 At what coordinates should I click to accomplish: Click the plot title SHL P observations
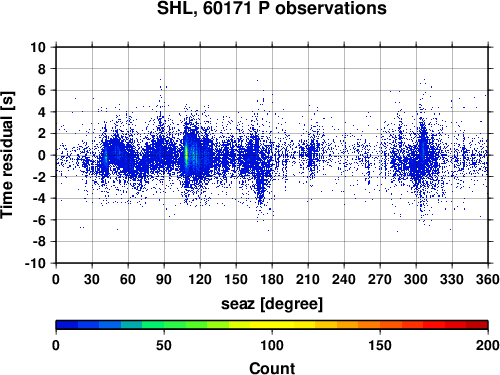coord(272,8)
